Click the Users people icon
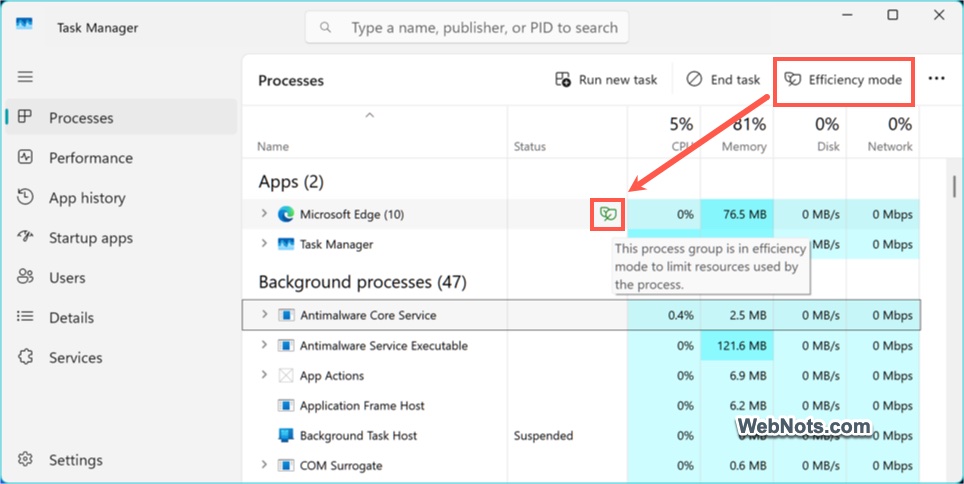Image resolution: width=964 pixels, height=484 pixels. click(x=25, y=277)
